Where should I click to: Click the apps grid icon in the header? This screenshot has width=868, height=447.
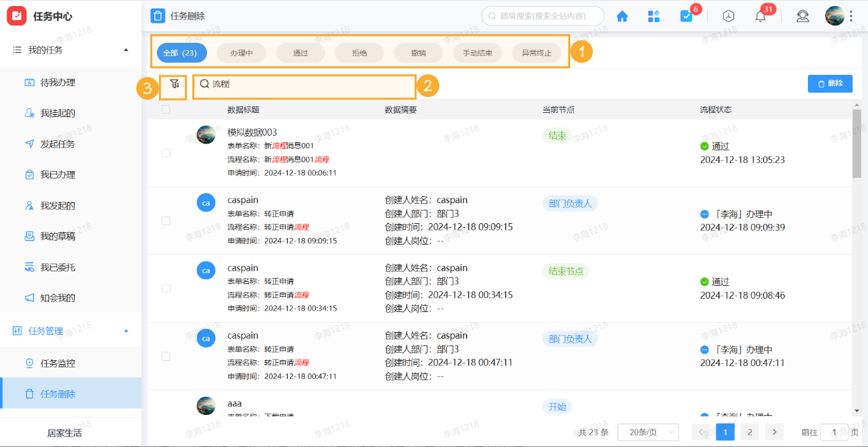[654, 15]
